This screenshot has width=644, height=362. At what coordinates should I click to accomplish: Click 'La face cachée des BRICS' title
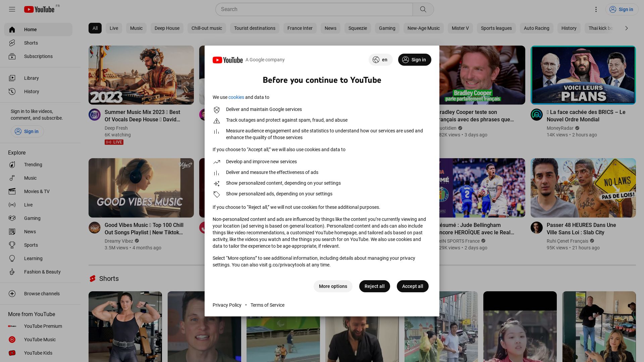tap(586, 116)
